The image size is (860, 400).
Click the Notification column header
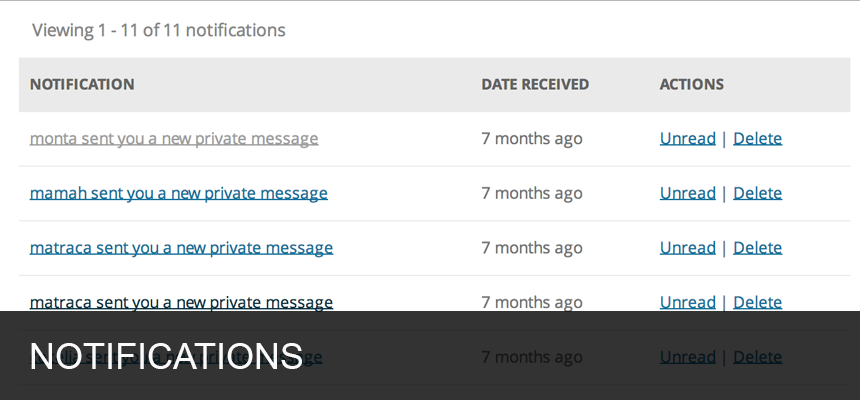(82, 85)
